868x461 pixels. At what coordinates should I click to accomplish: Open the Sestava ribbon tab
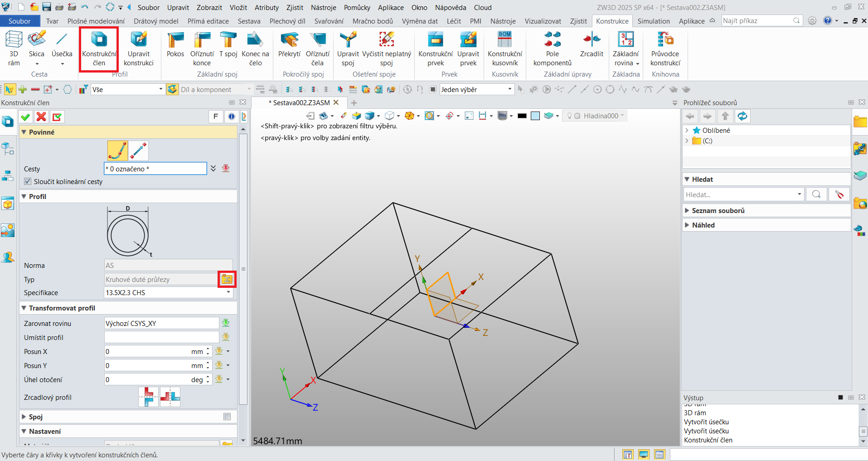click(249, 21)
